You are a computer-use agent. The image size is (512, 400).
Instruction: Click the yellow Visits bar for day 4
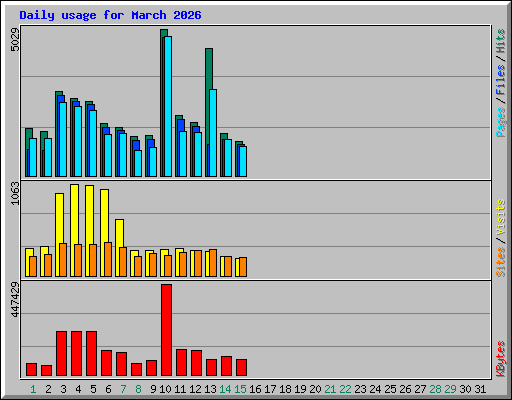tap(74, 214)
